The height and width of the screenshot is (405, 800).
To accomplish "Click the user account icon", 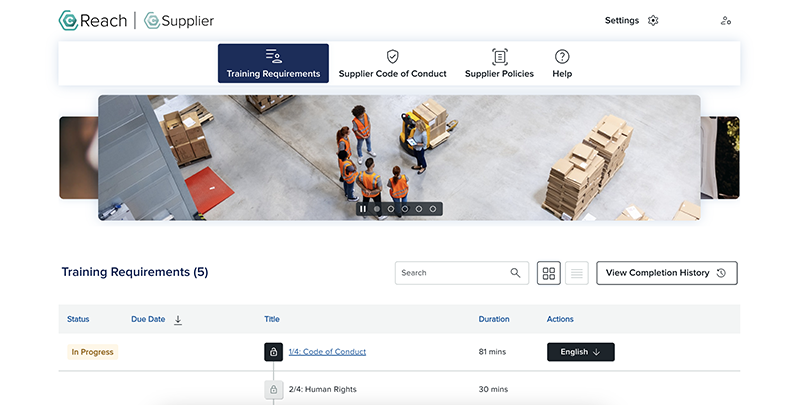I will [x=725, y=20].
